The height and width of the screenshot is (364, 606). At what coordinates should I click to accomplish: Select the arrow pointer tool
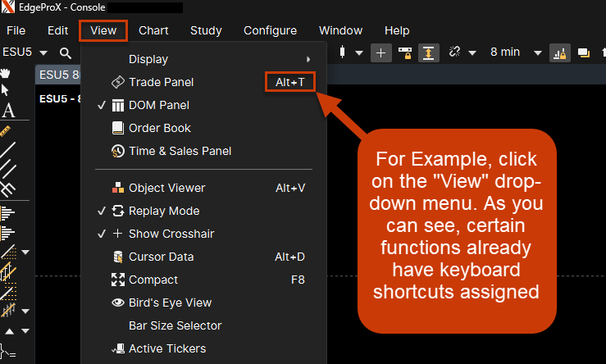pyautogui.click(x=6, y=90)
